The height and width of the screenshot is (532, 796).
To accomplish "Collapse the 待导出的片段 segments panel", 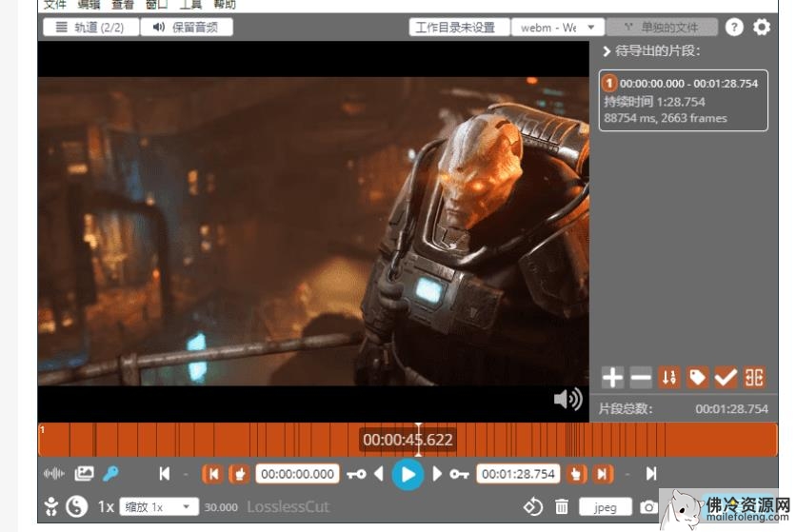I will pyautogui.click(x=607, y=51).
